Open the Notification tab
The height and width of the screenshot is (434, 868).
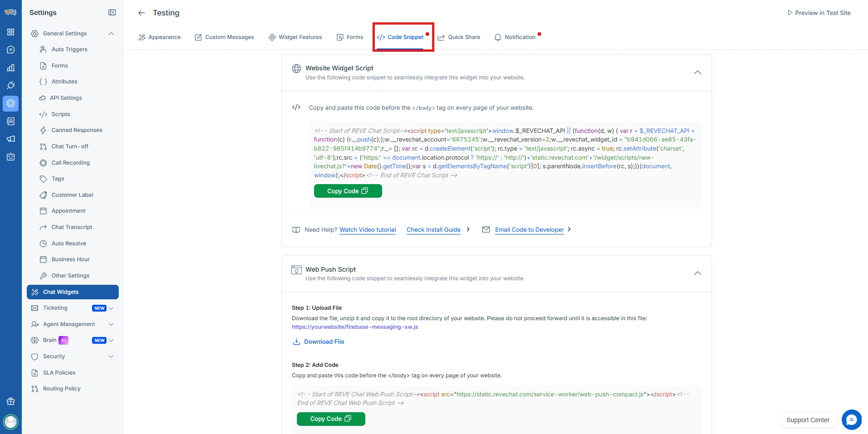(x=515, y=37)
